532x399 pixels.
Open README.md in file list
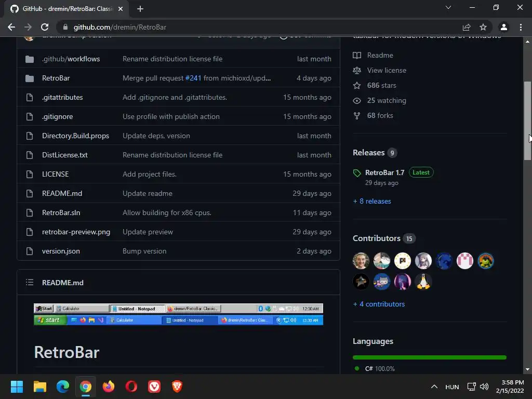pyautogui.click(x=62, y=193)
